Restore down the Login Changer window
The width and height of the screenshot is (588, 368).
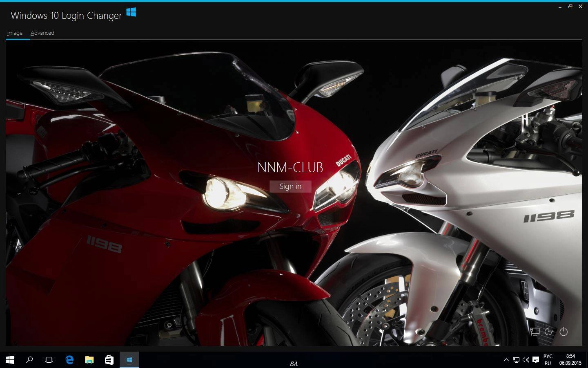570,7
